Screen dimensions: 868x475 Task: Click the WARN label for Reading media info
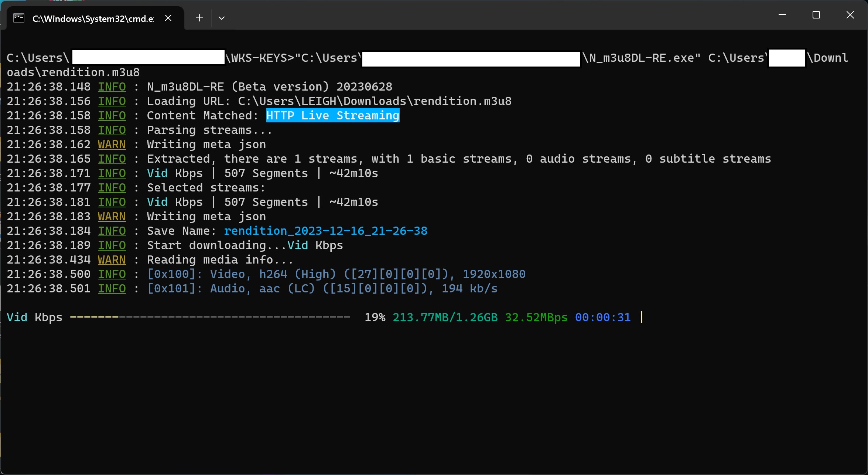112,260
